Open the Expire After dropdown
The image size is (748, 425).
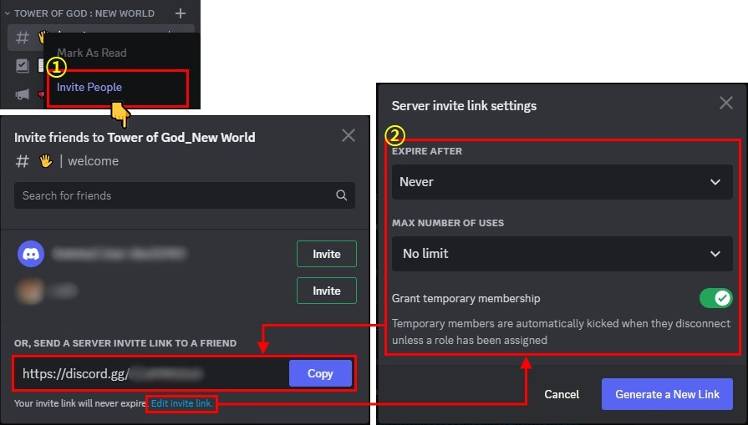(x=561, y=182)
